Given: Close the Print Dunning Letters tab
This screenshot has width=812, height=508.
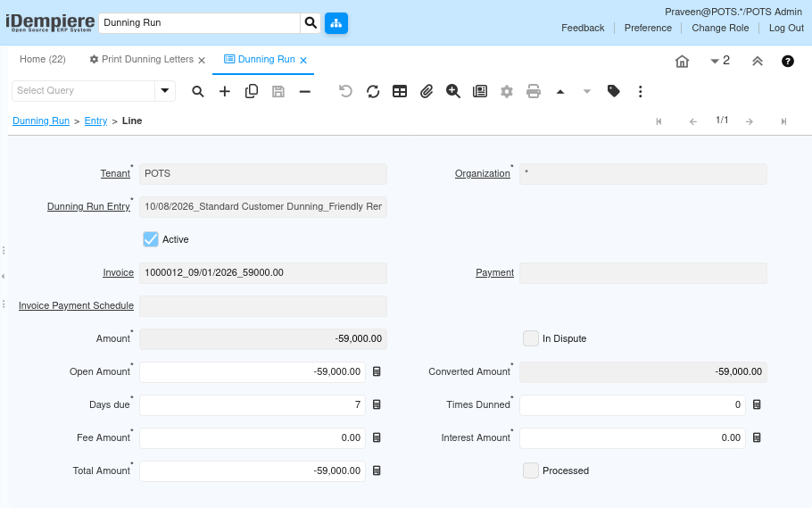Looking at the screenshot, I should tap(202, 61).
